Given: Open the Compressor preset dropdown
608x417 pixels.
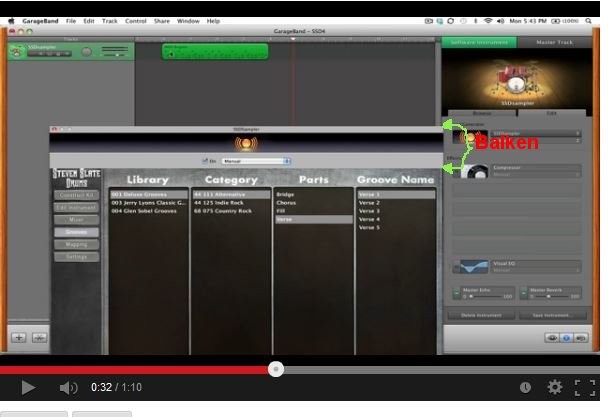Looking at the screenshot, I should 536,175.
